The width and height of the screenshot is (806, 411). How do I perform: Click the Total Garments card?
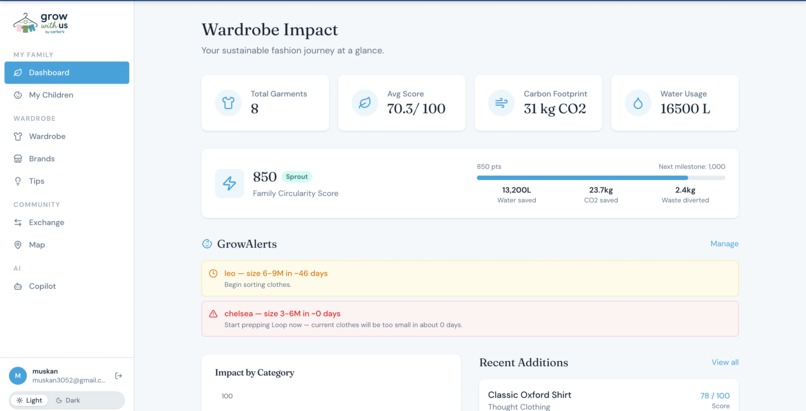point(265,103)
